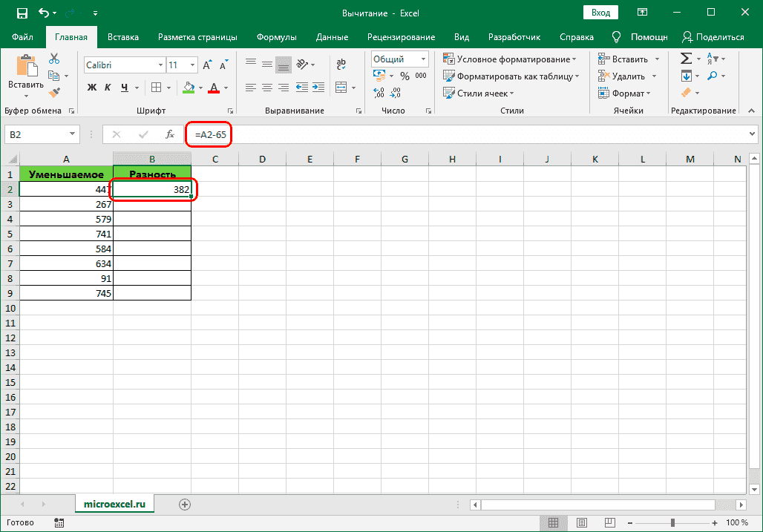Click Условное форматирование button
The image size is (763, 532).
click(x=510, y=59)
